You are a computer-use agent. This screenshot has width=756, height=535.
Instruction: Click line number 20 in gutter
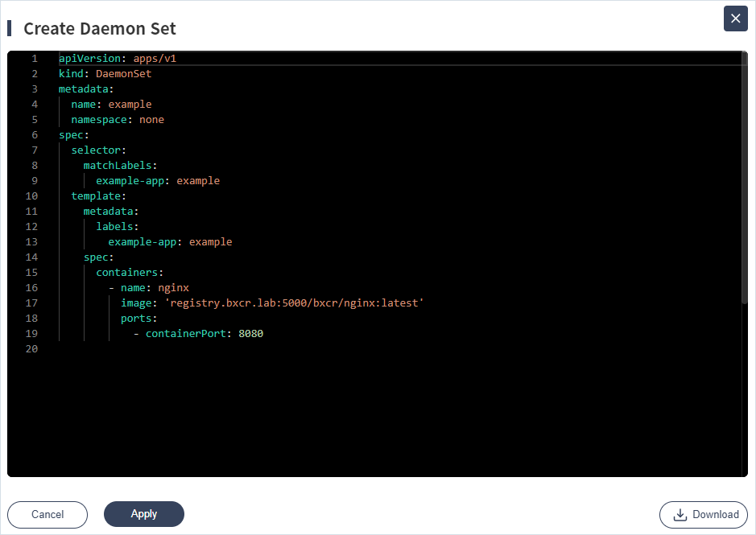[x=31, y=349]
